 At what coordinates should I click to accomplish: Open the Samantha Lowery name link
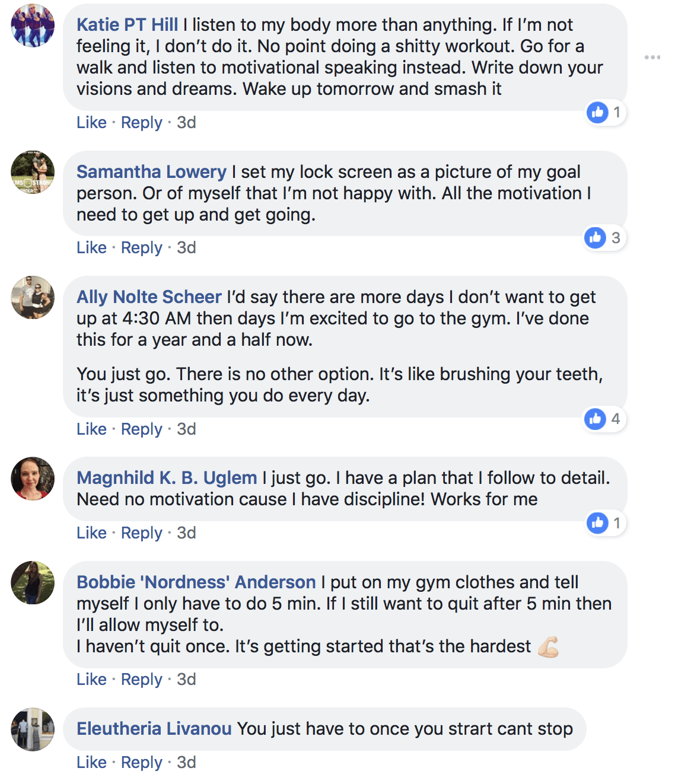(151, 172)
